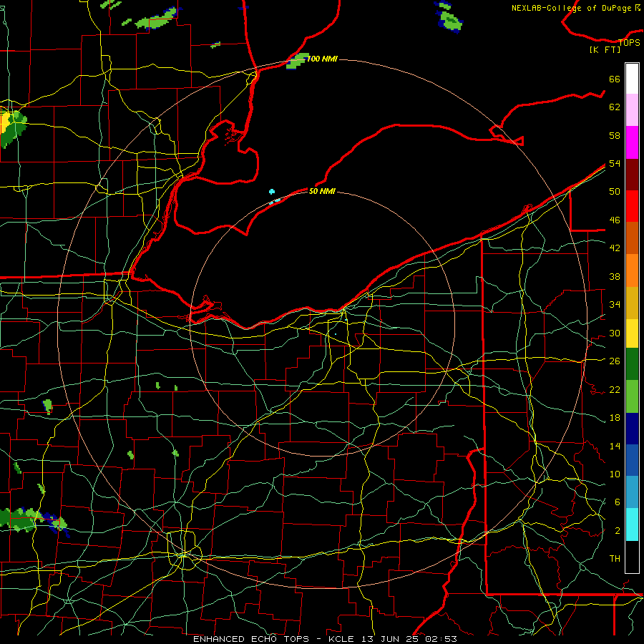Click the legend value "30"
This screenshot has width=644, height=644.
(615, 333)
